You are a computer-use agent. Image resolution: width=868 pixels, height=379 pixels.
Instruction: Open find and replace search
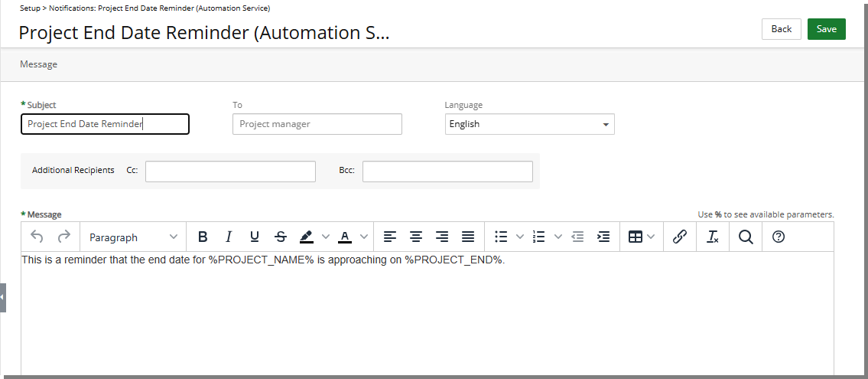[746, 237]
